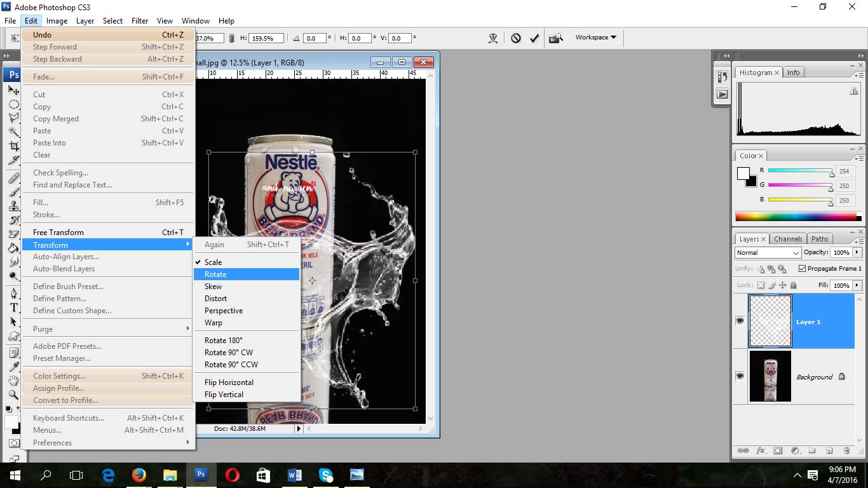Open the Image menu
The height and width of the screenshot is (488, 868).
click(x=57, y=21)
